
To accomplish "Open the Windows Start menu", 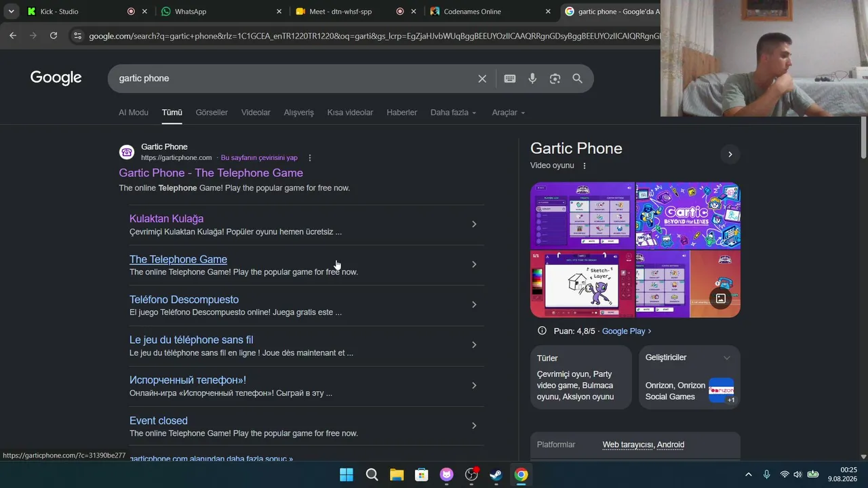I will pyautogui.click(x=347, y=474).
